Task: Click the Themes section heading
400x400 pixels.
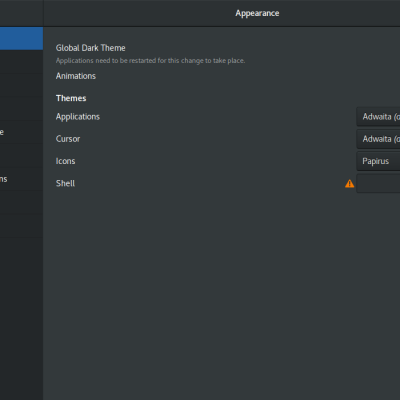Action: 71,98
